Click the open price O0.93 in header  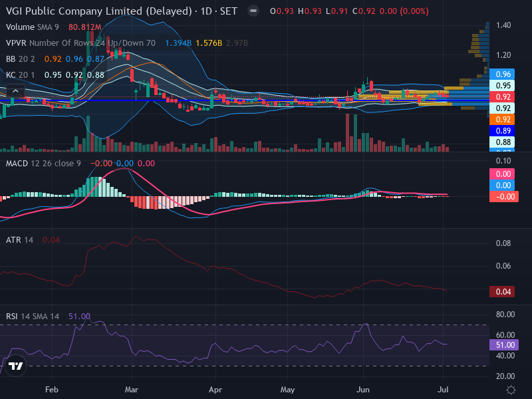pos(281,11)
